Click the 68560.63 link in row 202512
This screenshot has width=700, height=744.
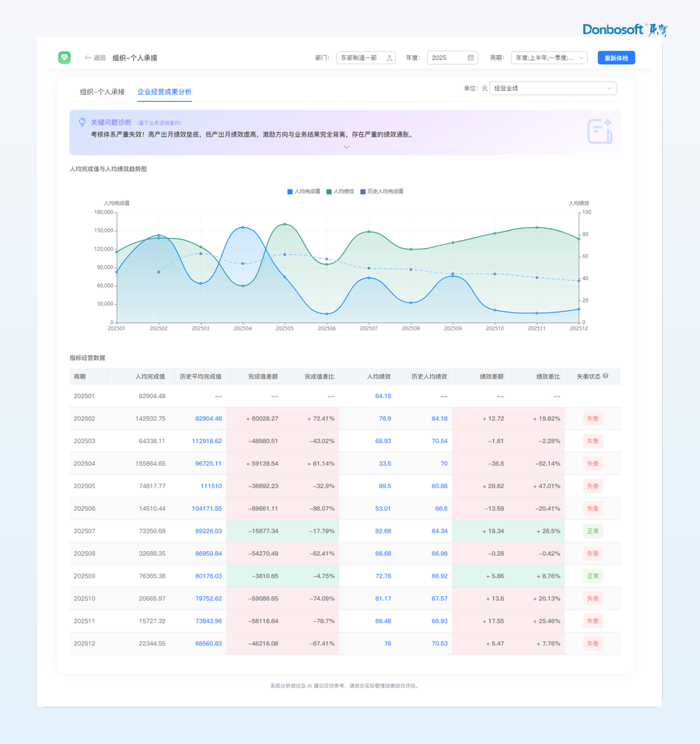[208, 644]
